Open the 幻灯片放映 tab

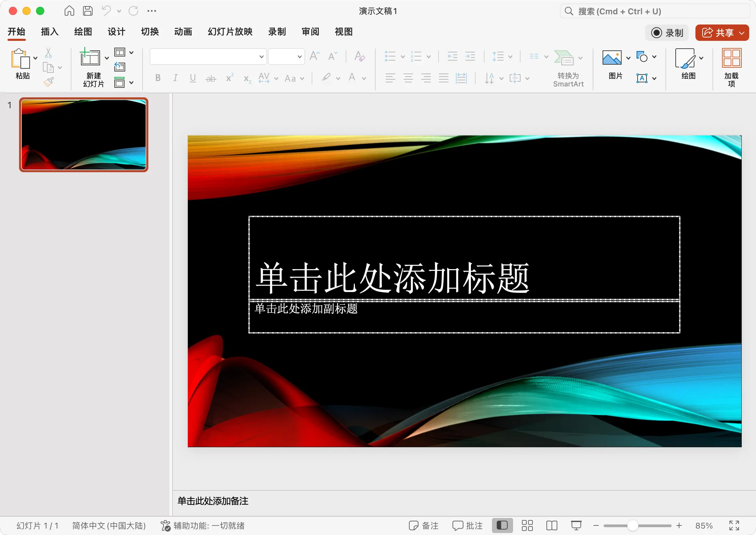pyautogui.click(x=230, y=32)
